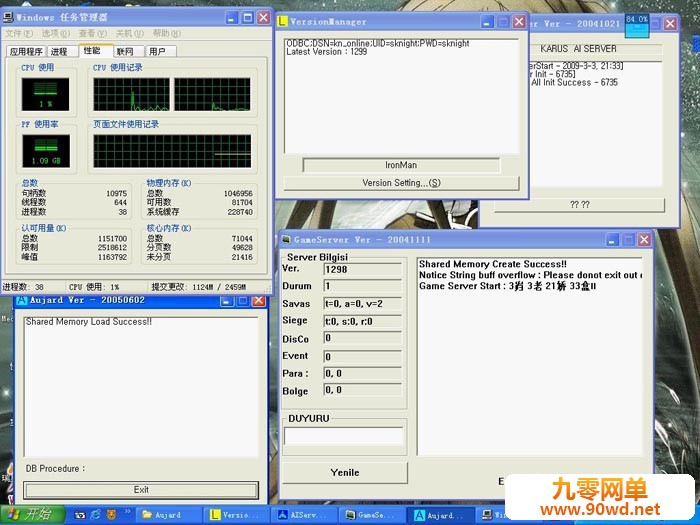Select the 性能 tab

(96, 50)
